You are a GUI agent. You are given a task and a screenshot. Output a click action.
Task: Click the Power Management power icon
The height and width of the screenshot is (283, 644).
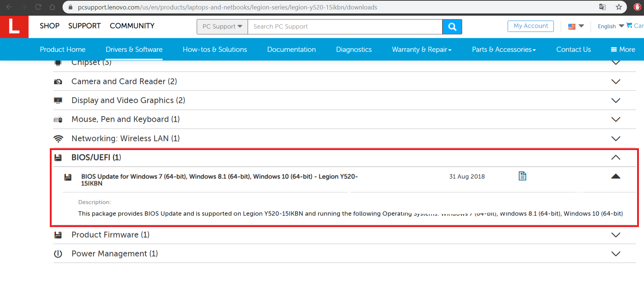(x=58, y=254)
